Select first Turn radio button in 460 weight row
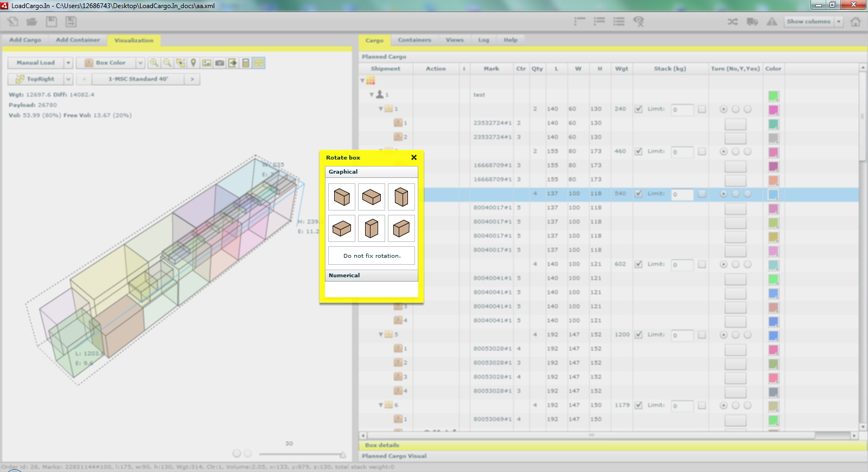The width and height of the screenshot is (868, 472). 723,151
